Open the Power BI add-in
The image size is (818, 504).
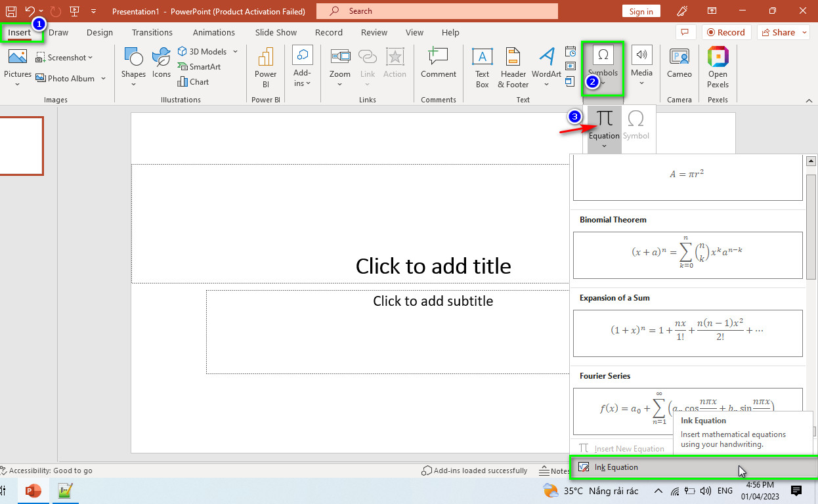click(x=266, y=67)
